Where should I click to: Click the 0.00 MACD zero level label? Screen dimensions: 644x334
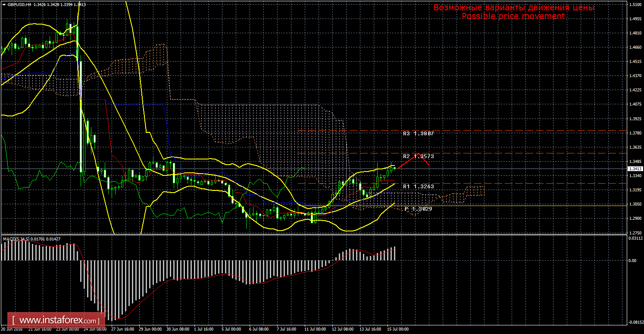pyautogui.click(x=633, y=261)
